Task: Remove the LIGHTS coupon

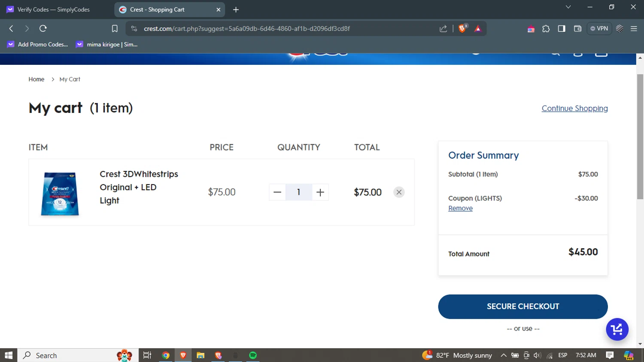Action: (460, 208)
